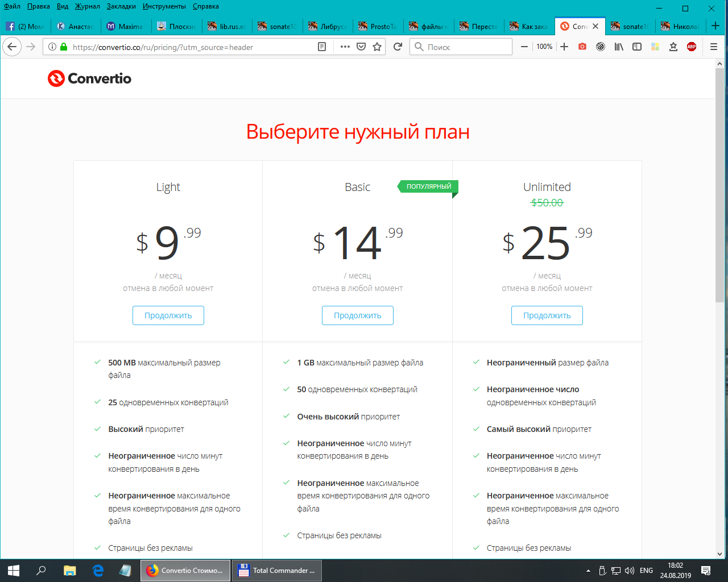Image resolution: width=728 pixels, height=582 pixels.
Task: Click the Adblock Plus toolbar icon
Action: [692, 47]
